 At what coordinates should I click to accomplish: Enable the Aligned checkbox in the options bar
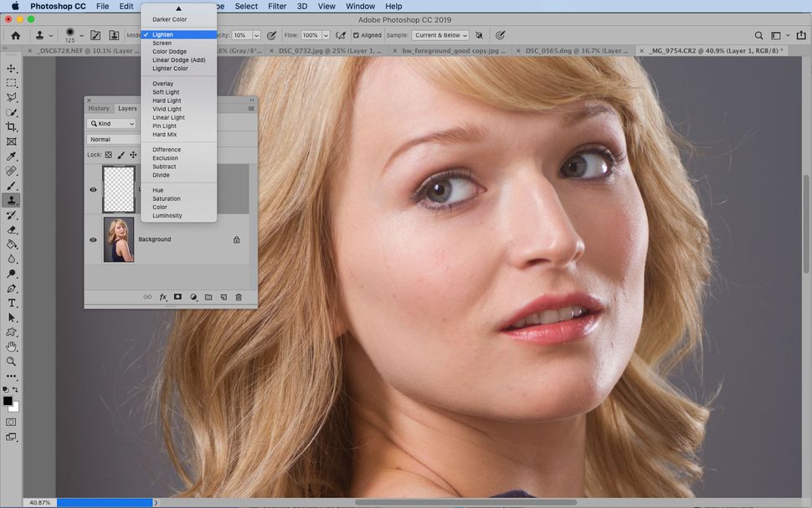[357, 35]
